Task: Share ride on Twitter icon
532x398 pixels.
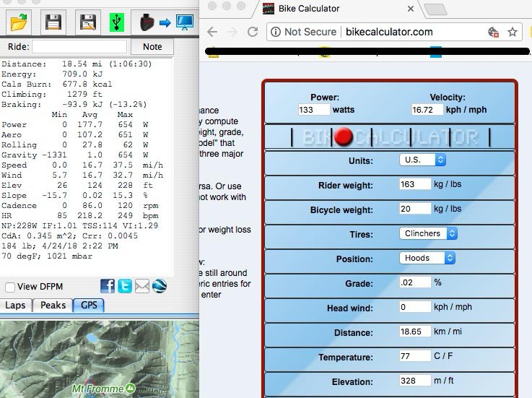Action: tap(125, 286)
